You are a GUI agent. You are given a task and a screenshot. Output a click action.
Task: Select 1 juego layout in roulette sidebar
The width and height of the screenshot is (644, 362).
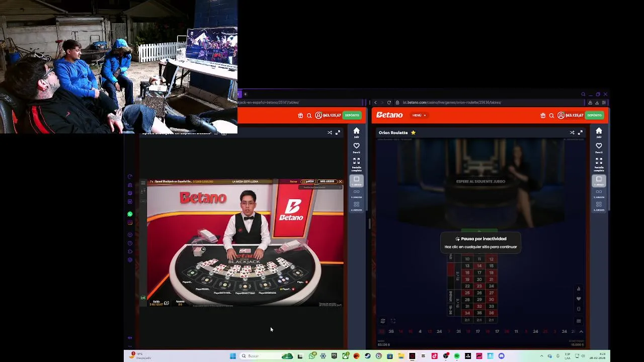pyautogui.click(x=599, y=181)
